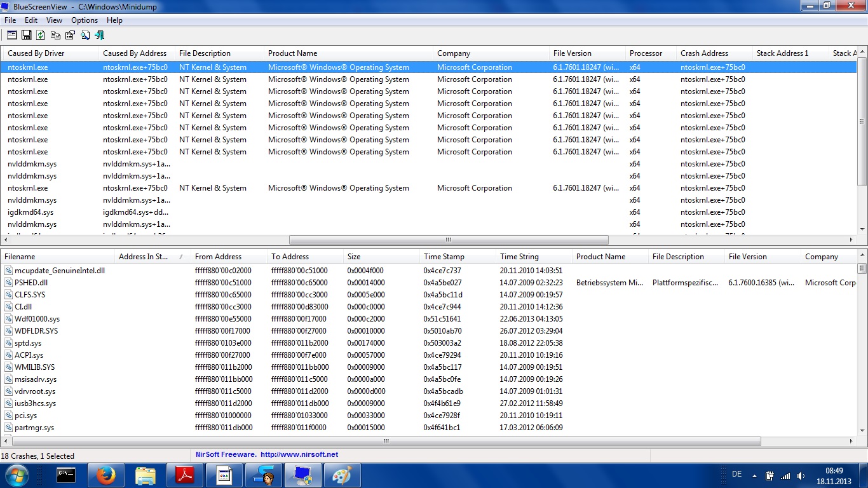The width and height of the screenshot is (868, 488).
Task: Open Adobe Reader taskbar icon
Action: [x=184, y=475]
